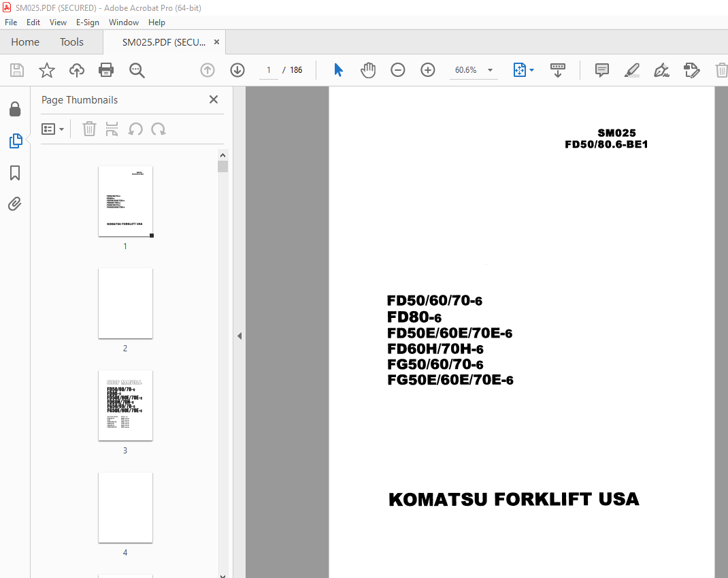Open the Attachments panel
728x578 pixels.
[x=15, y=204]
